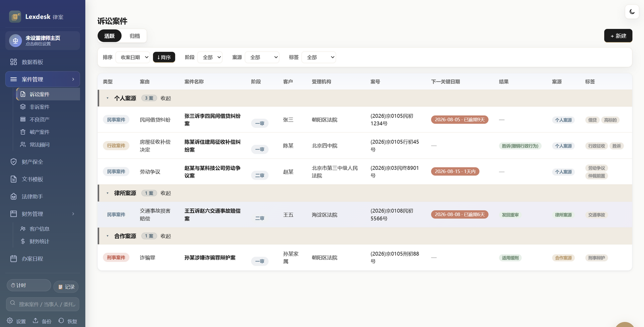Open 法律助手 assistant
The image size is (644, 327).
pos(43,196)
